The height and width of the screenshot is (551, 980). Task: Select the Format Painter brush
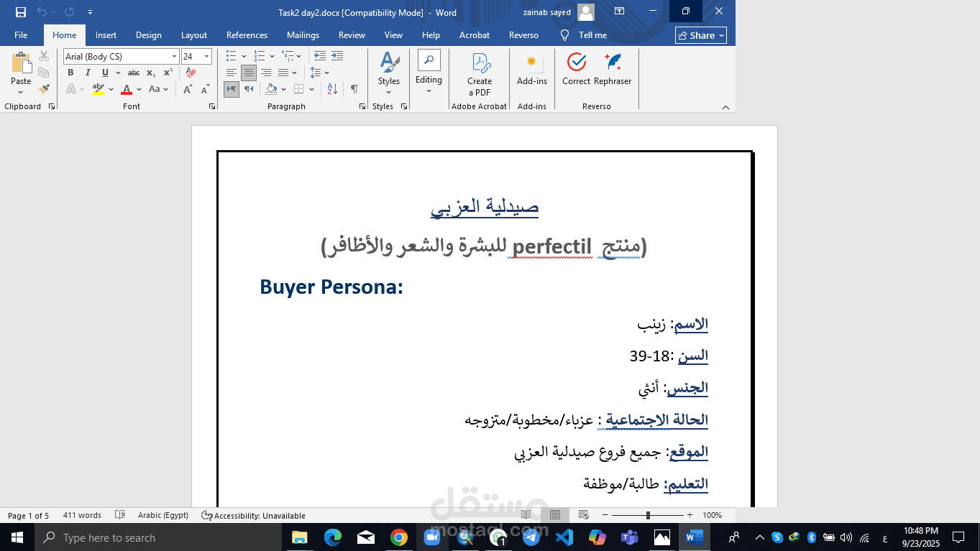click(44, 89)
